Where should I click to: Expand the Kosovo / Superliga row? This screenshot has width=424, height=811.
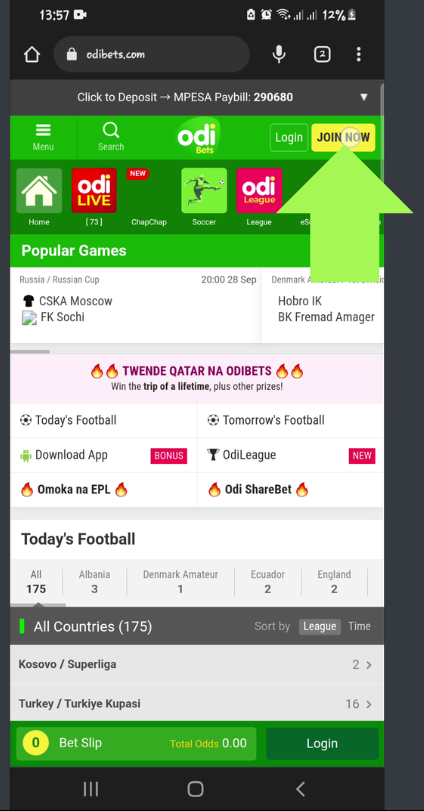(x=196, y=665)
